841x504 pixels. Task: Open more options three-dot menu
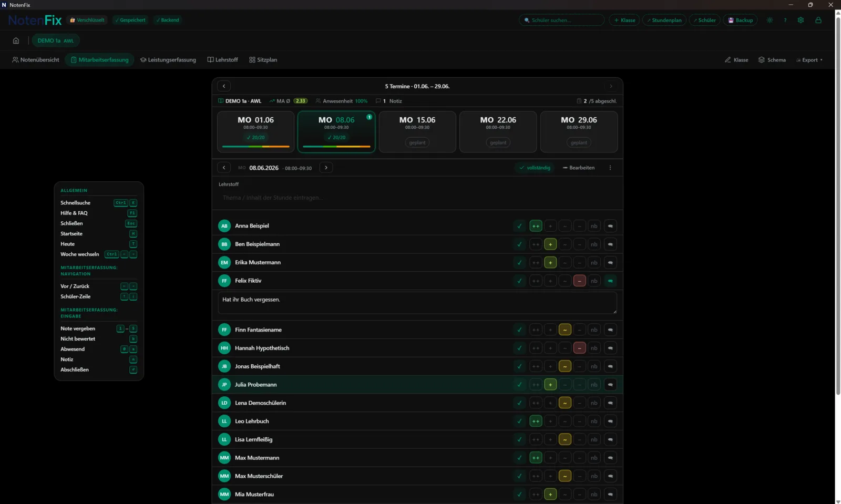[610, 168]
